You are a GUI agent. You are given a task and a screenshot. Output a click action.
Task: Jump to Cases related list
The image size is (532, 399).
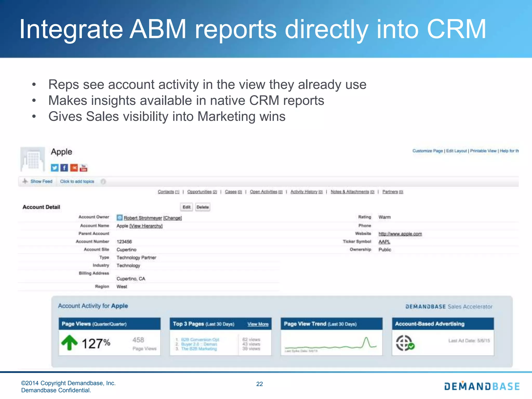click(233, 192)
